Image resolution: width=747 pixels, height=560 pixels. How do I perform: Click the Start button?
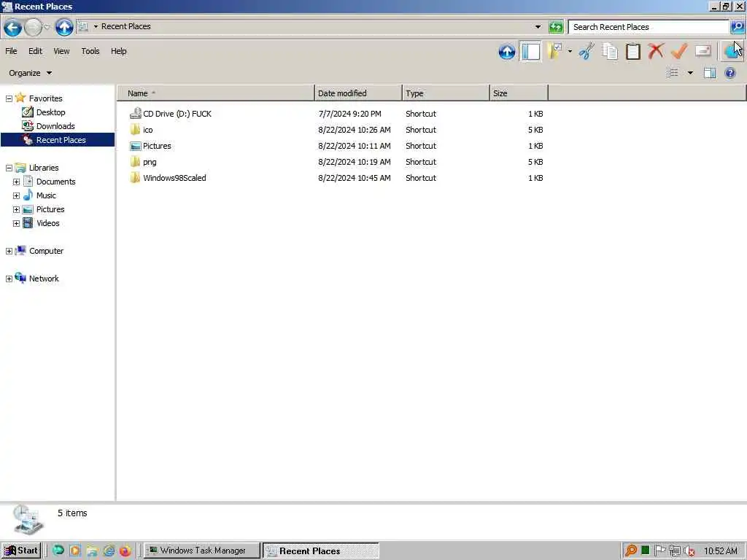(x=21, y=551)
